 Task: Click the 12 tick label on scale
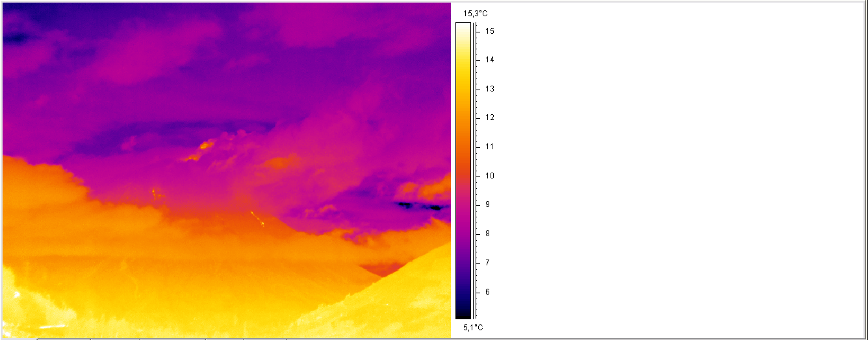490,117
